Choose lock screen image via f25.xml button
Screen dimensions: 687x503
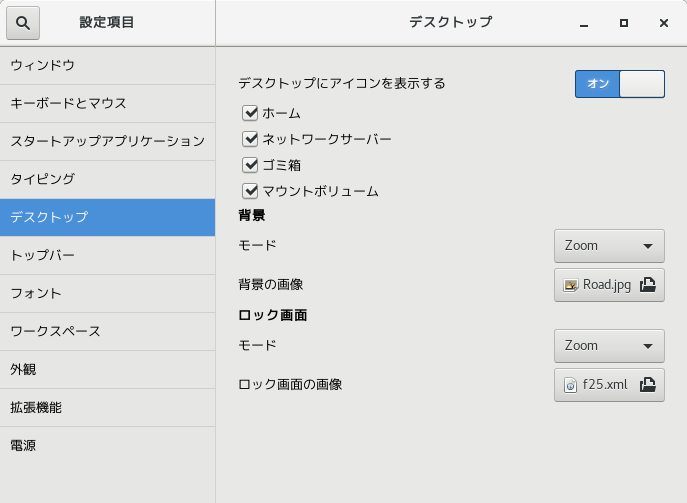[609, 385]
